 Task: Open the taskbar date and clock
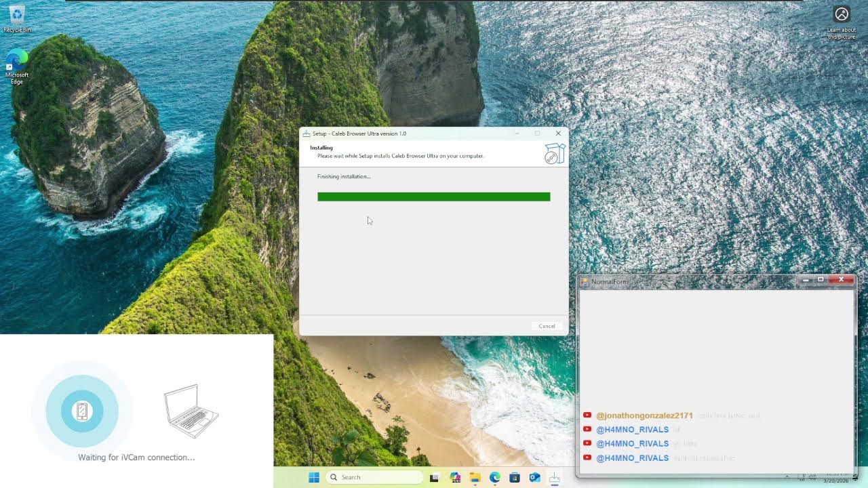tap(835, 477)
